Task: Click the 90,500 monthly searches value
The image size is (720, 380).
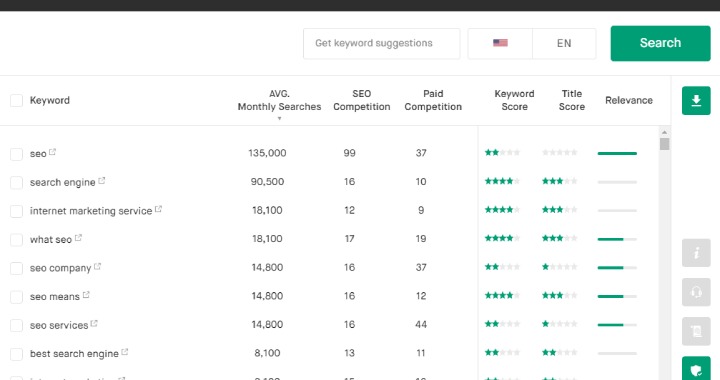Action: (x=267, y=182)
